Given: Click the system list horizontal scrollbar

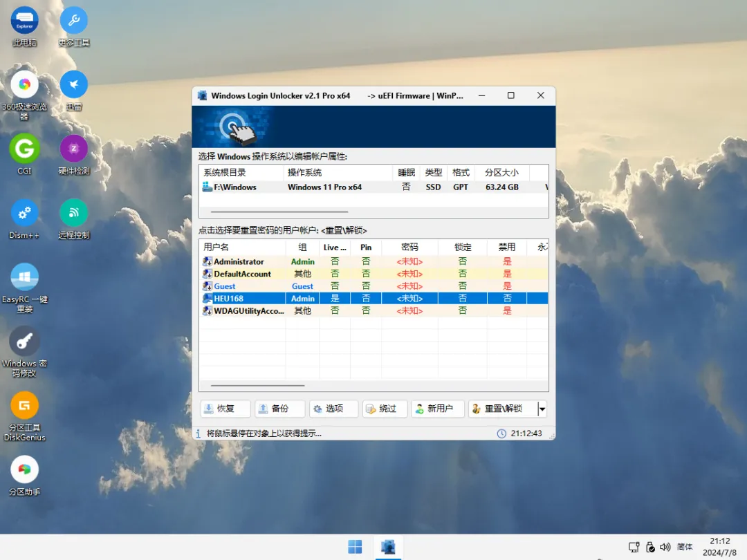Looking at the screenshot, I should [279, 212].
